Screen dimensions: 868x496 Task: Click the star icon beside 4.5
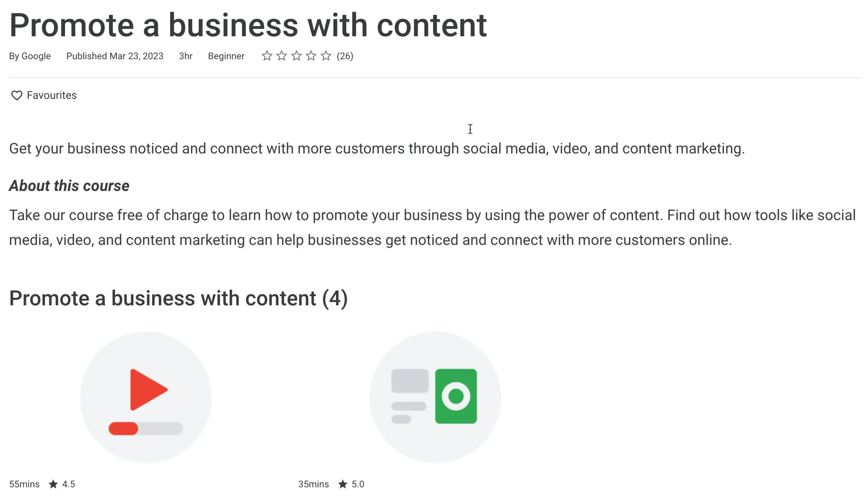pos(53,484)
